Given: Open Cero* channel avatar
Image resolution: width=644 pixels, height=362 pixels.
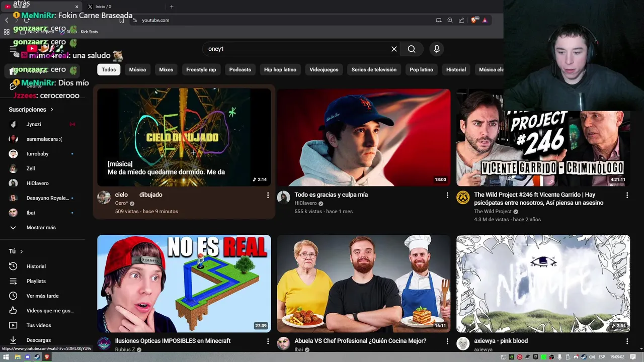Looking at the screenshot, I should 104,197.
